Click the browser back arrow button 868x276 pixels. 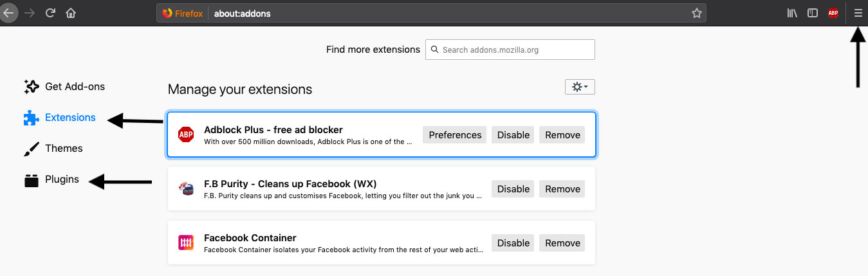coord(9,13)
